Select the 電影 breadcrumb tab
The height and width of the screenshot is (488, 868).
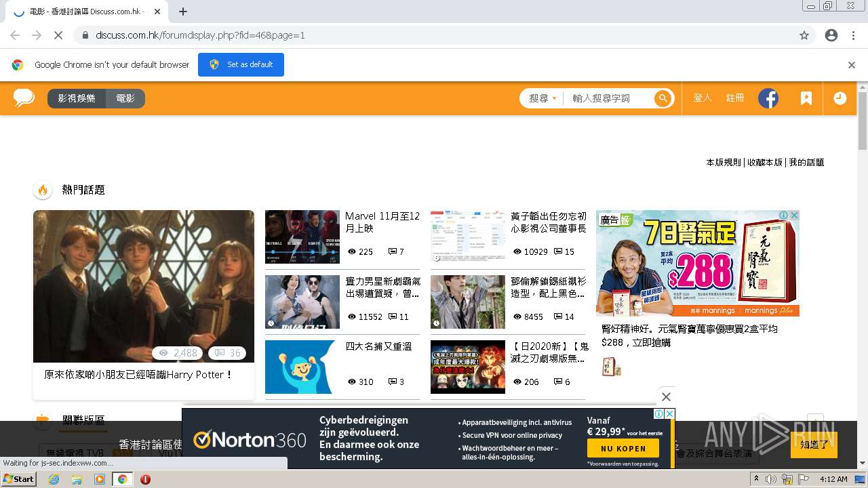[125, 98]
